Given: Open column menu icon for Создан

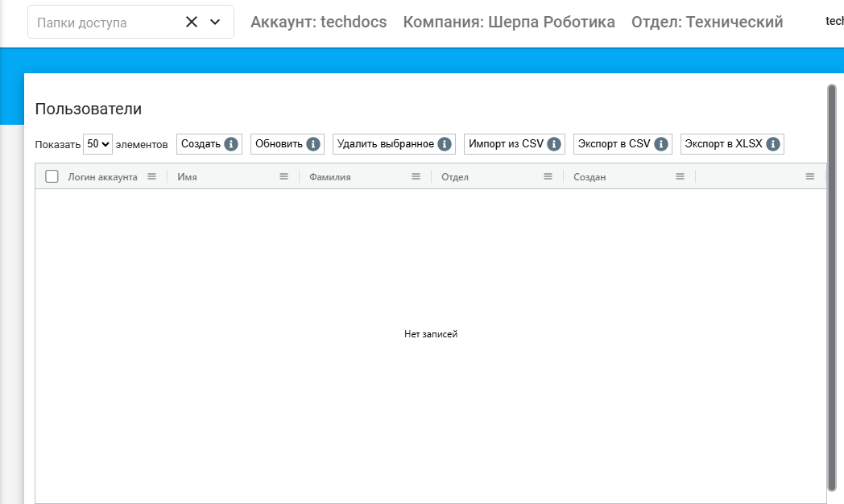Looking at the screenshot, I should coord(680,176).
